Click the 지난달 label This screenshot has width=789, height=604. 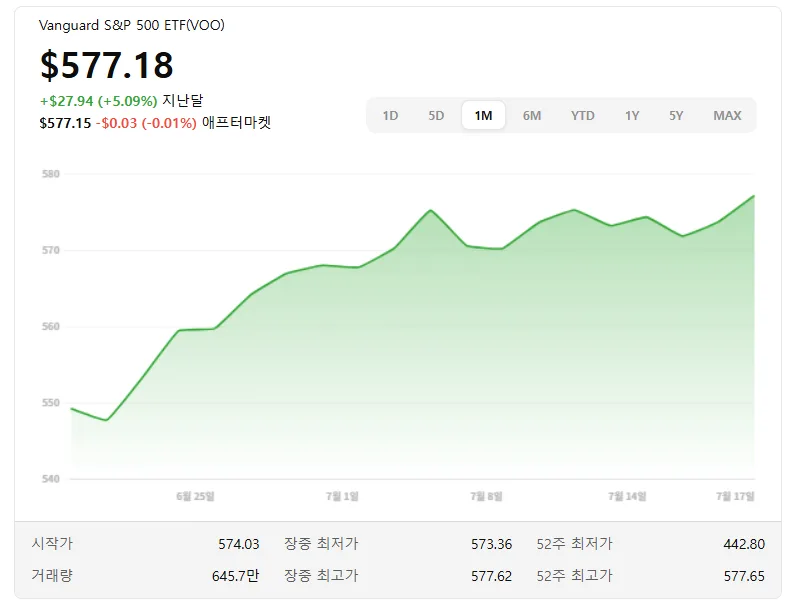pos(183,101)
